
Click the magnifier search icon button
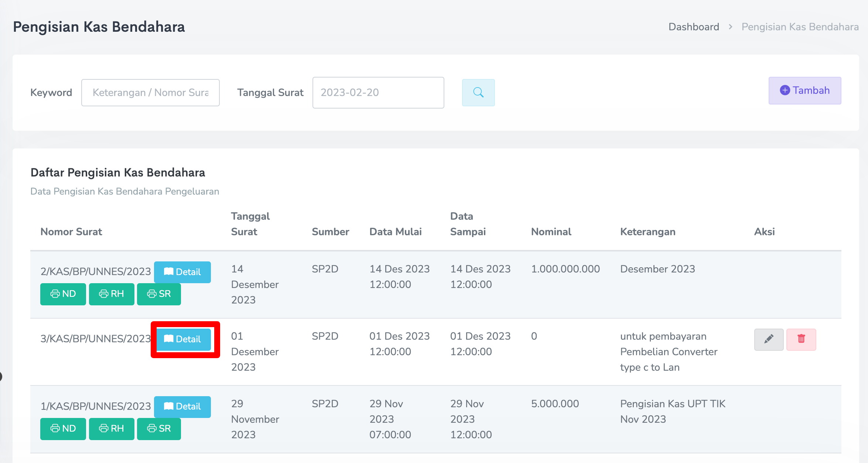(x=478, y=92)
